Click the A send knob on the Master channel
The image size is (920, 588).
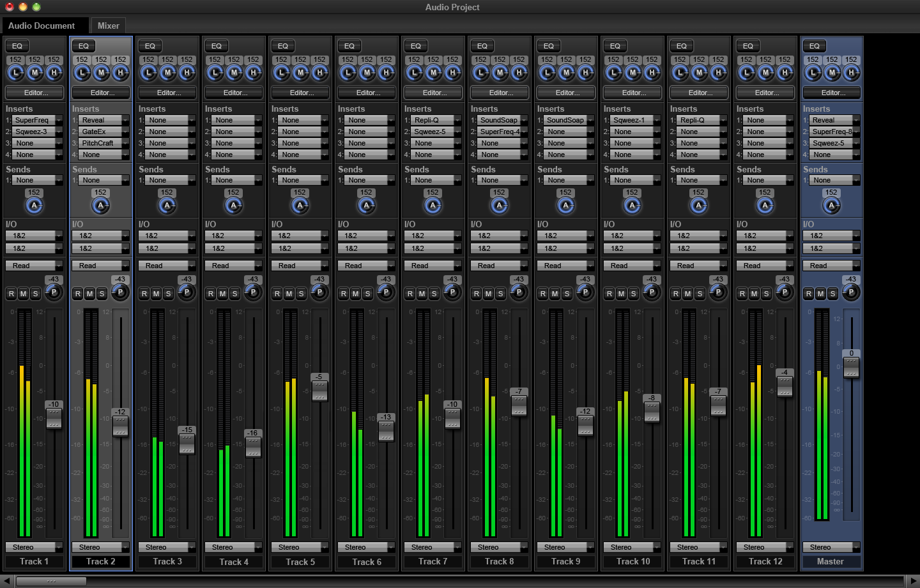(832, 205)
